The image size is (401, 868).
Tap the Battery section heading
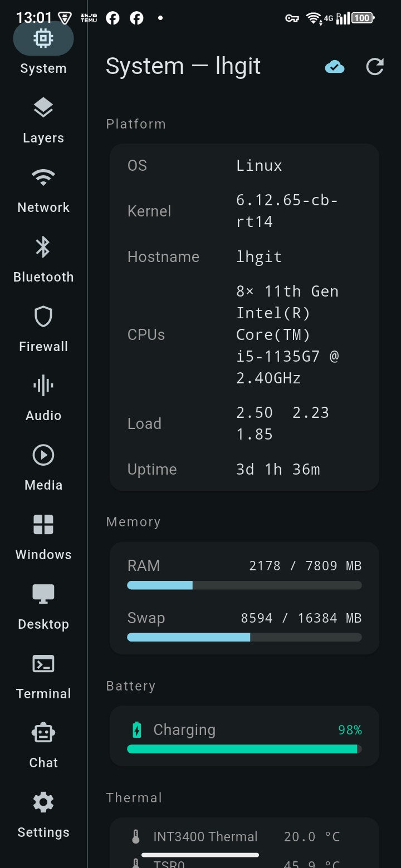pyautogui.click(x=130, y=686)
